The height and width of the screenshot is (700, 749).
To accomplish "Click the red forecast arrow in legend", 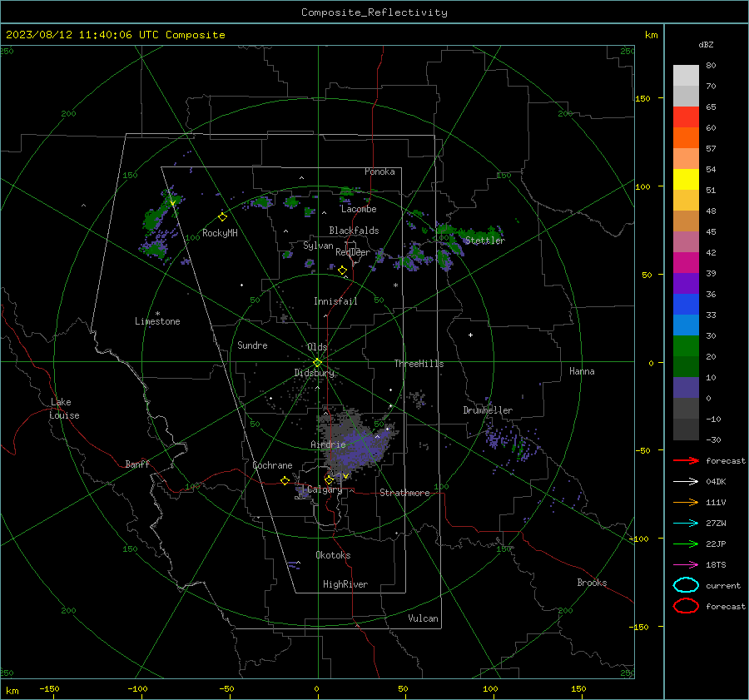I will coord(686,460).
